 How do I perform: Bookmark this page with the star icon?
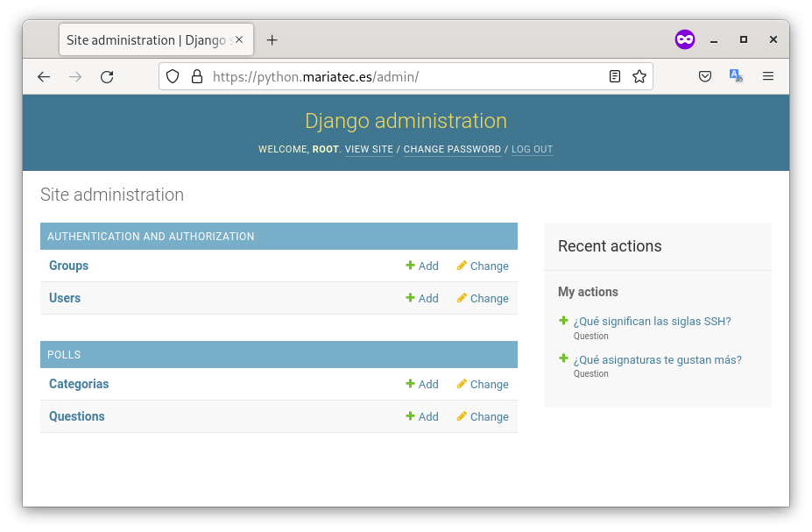coord(639,77)
